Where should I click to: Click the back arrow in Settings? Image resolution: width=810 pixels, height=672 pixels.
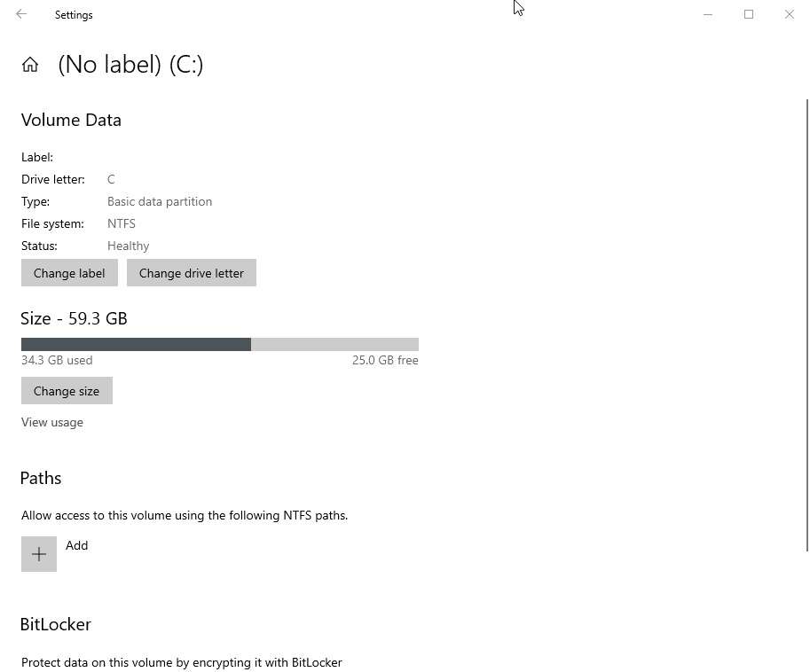pos(20,14)
